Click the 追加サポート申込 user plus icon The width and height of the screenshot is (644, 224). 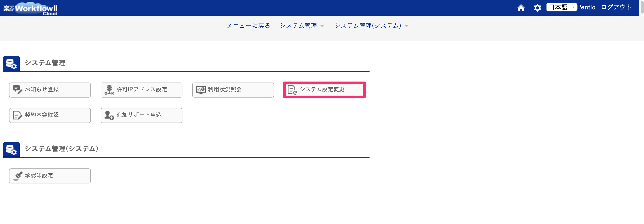[109, 115]
